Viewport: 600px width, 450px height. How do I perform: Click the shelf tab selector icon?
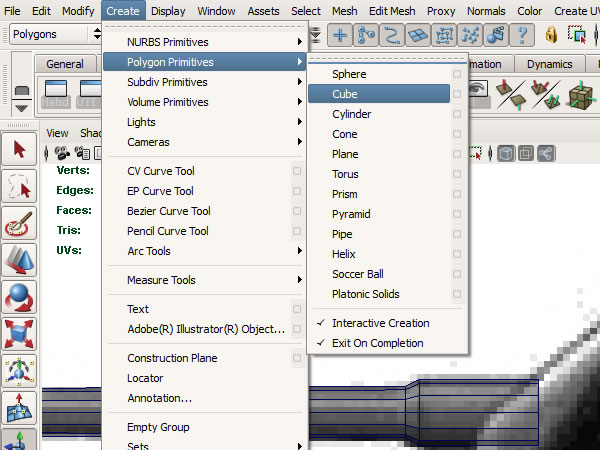21,91
